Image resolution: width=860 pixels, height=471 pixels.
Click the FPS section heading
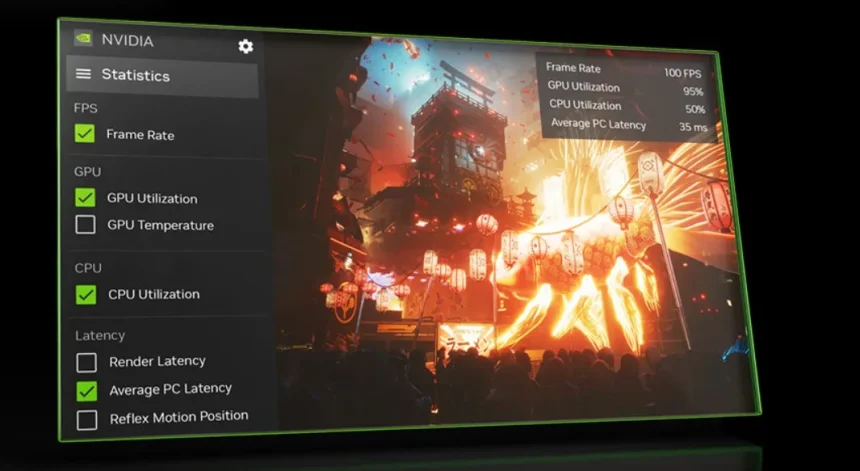pyautogui.click(x=85, y=108)
